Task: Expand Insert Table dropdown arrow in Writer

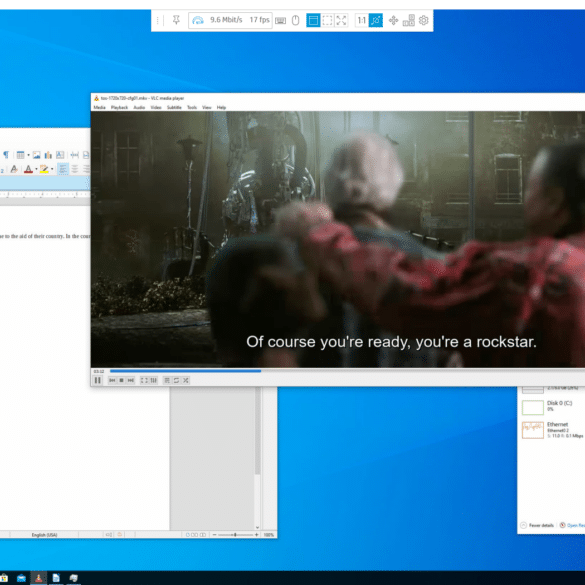Action: coord(28,155)
